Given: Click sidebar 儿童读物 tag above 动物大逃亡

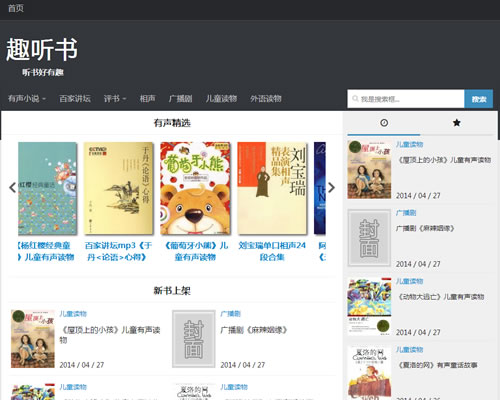Looking at the screenshot, I should tap(409, 281).
